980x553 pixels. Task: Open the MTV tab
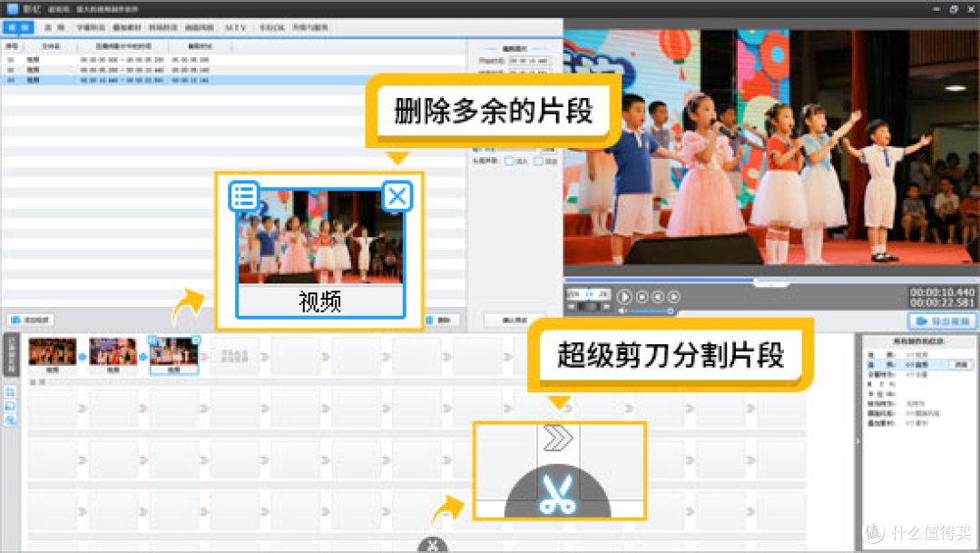click(236, 27)
